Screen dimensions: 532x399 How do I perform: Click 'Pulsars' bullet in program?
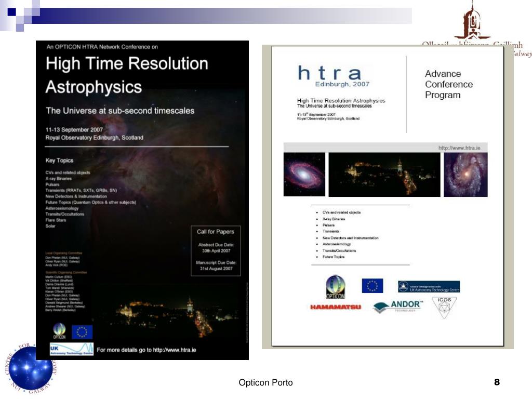pyautogui.click(x=328, y=225)
